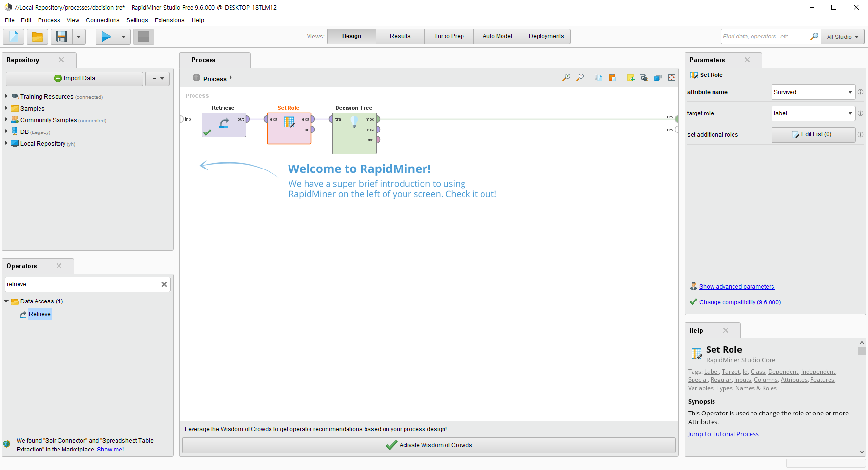The height and width of the screenshot is (470, 868).
Task: Expand the Local Repository node
Action: 6,143
